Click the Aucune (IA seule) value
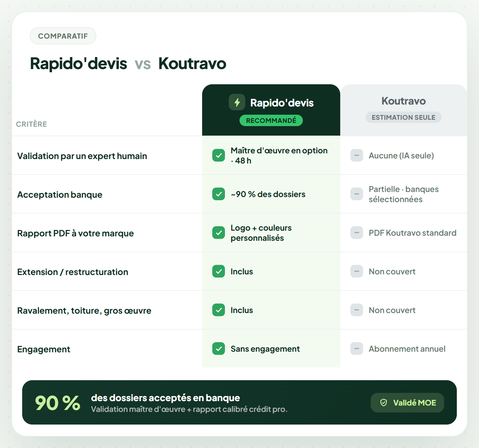479x448 pixels. point(401,156)
